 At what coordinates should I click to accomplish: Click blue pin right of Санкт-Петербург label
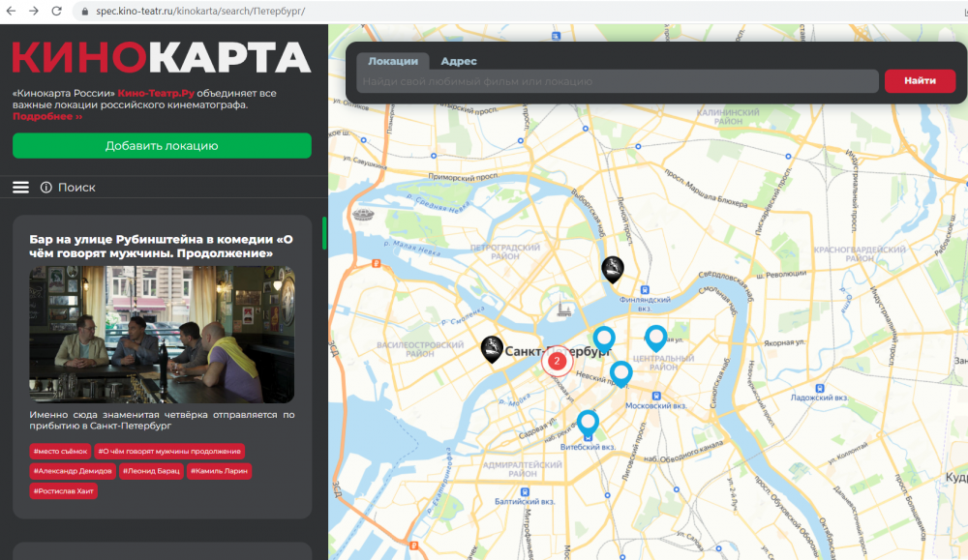[604, 339]
